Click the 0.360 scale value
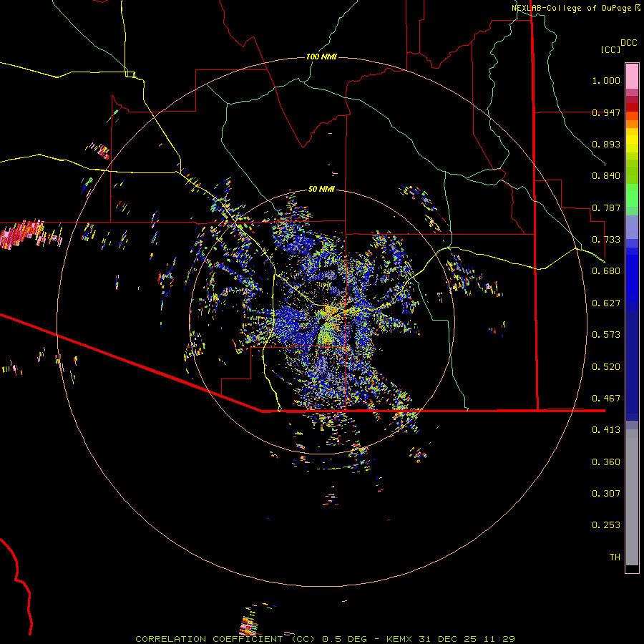 pos(606,462)
